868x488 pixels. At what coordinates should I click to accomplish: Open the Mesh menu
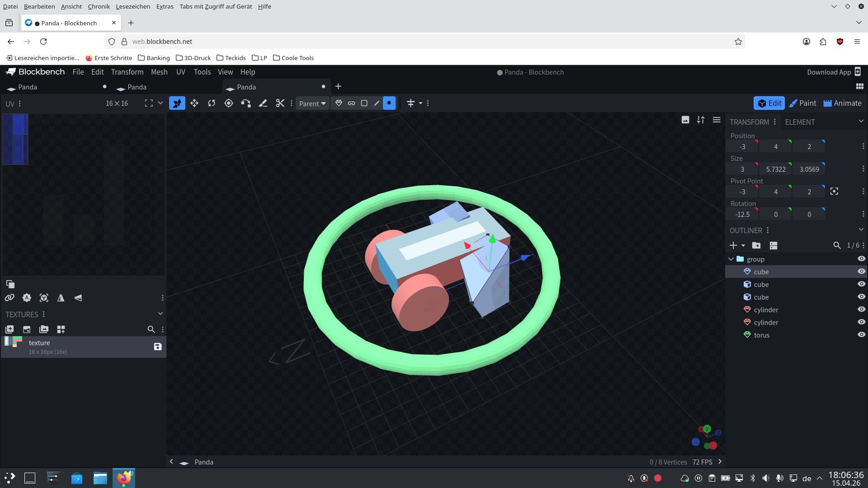click(159, 72)
